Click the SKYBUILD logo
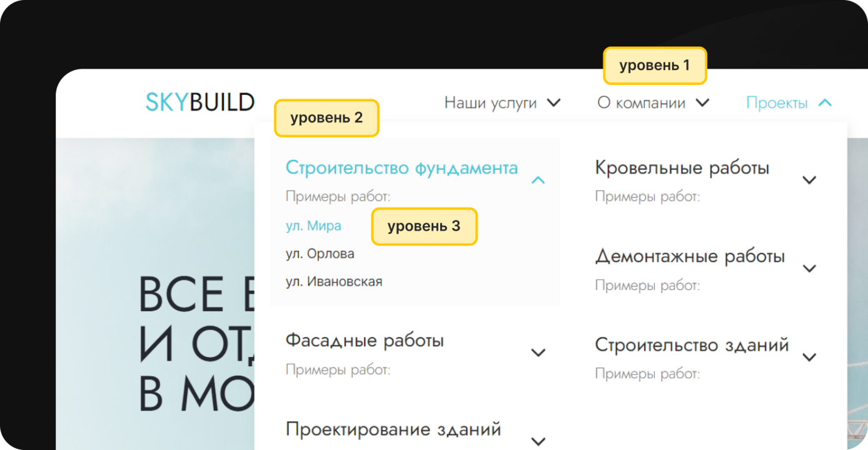The width and height of the screenshot is (868, 450). pos(200,102)
